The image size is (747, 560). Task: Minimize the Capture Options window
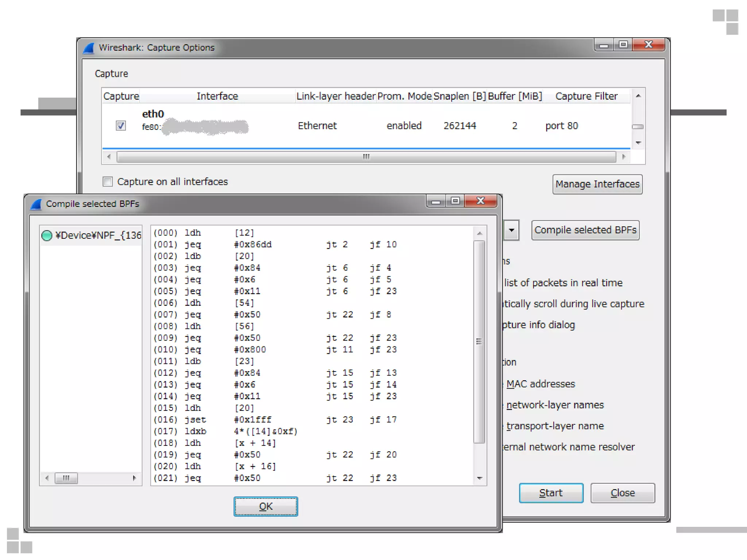point(604,45)
